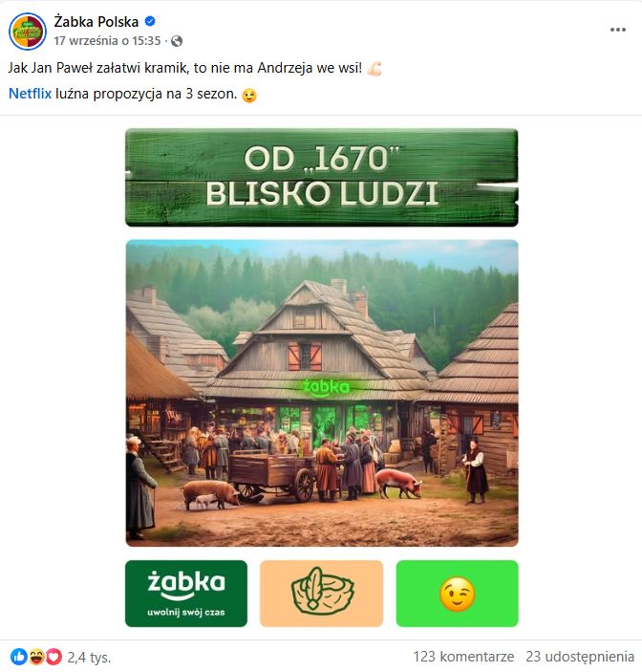Click the flexed bicep emoji in the post text
The height and width of the screenshot is (672, 642).
pyautogui.click(x=374, y=69)
